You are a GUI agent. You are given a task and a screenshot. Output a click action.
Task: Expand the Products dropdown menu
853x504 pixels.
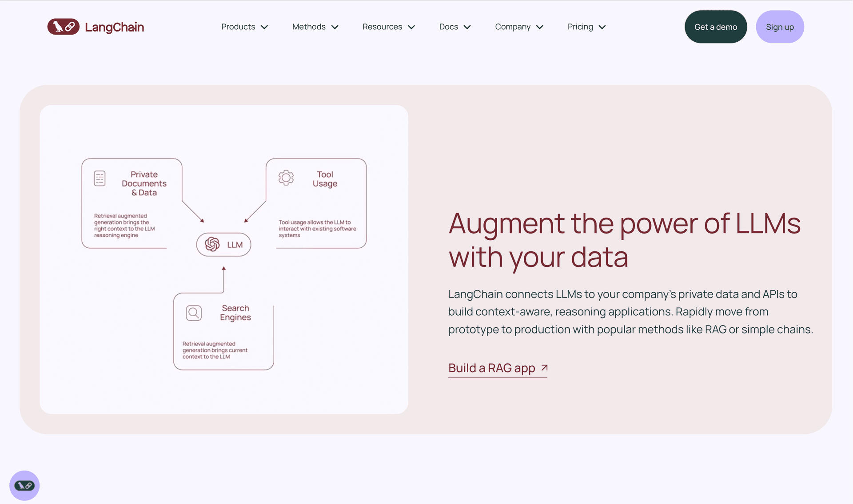coord(244,26)
